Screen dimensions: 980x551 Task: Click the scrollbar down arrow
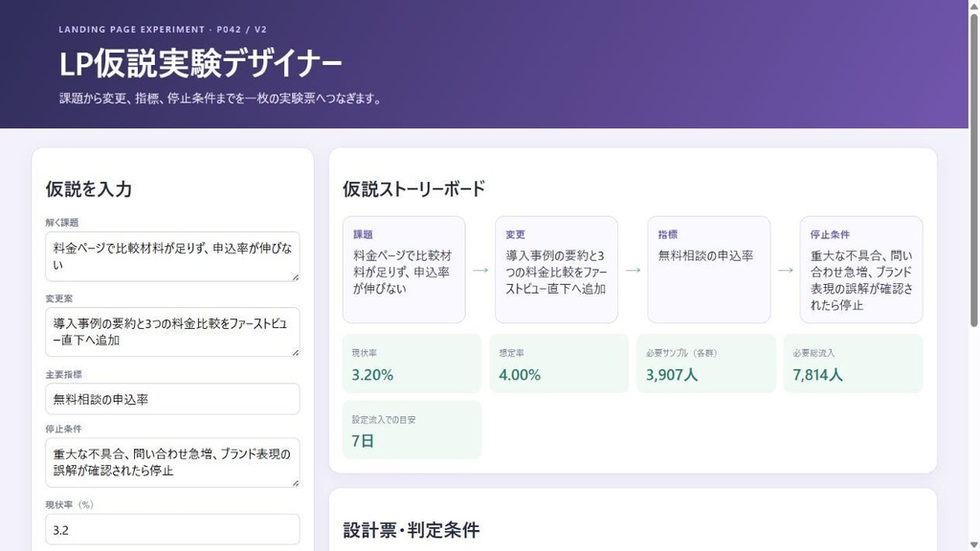coord(973,545)
